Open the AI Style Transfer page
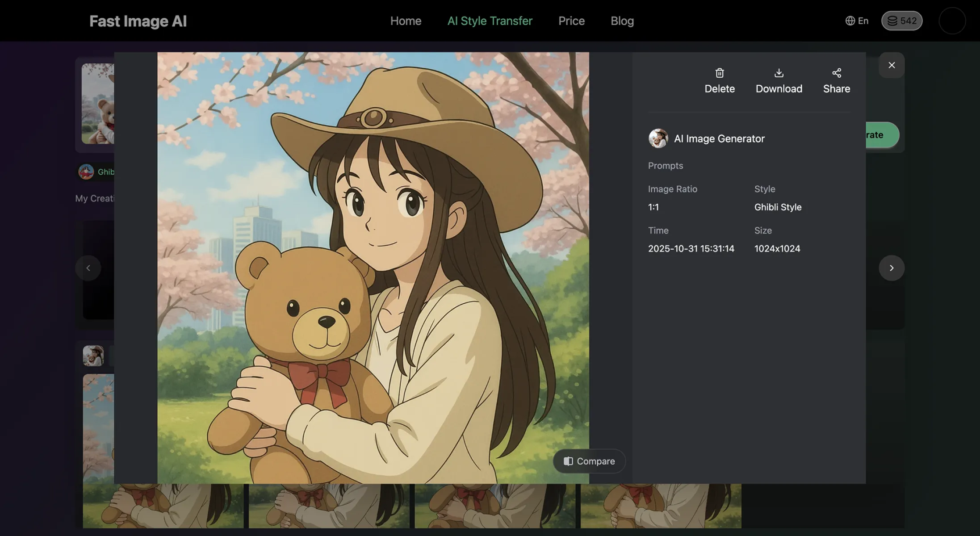This screenshot has width=980, height=536. pos(490,21)
